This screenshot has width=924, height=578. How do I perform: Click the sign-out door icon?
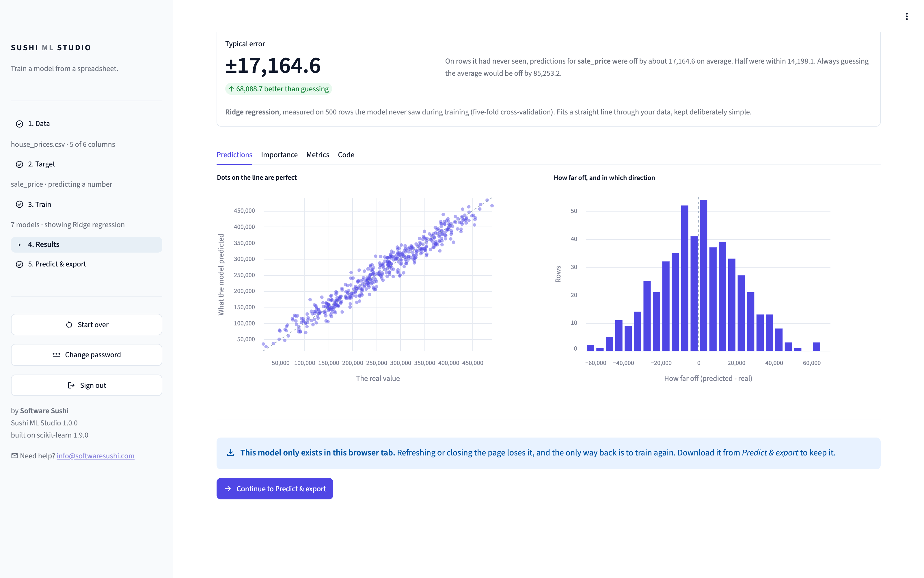point(71,385)
